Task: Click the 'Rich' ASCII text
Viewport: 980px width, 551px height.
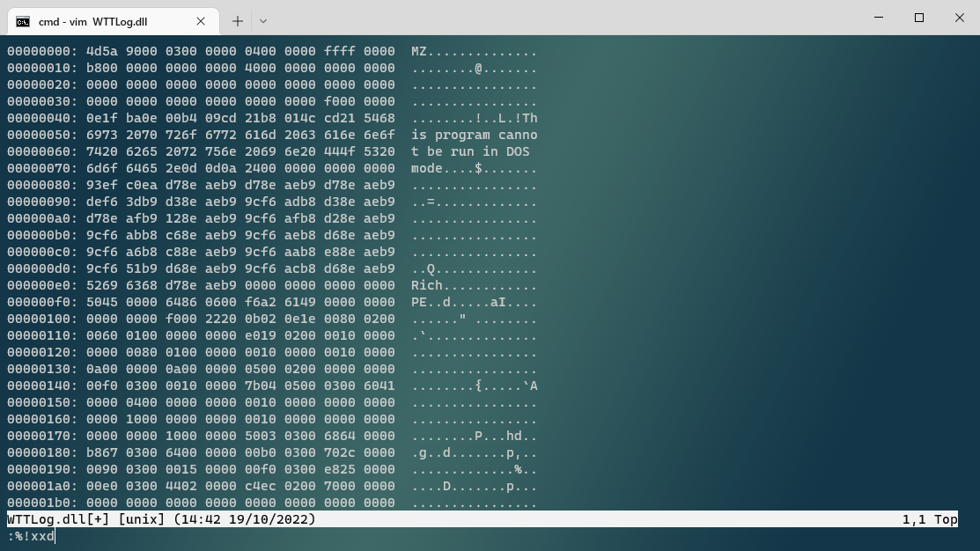Action: tap(427, 285)
